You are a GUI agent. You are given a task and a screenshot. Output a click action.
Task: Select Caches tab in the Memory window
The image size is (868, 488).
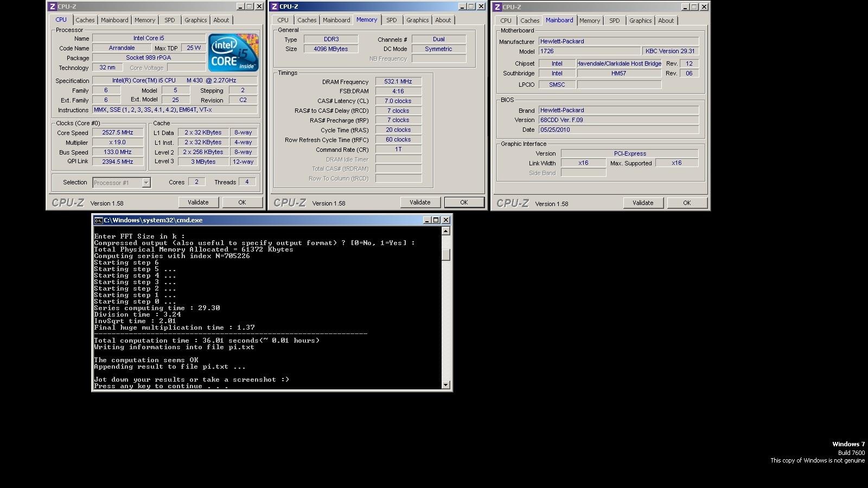coord(307,20)
